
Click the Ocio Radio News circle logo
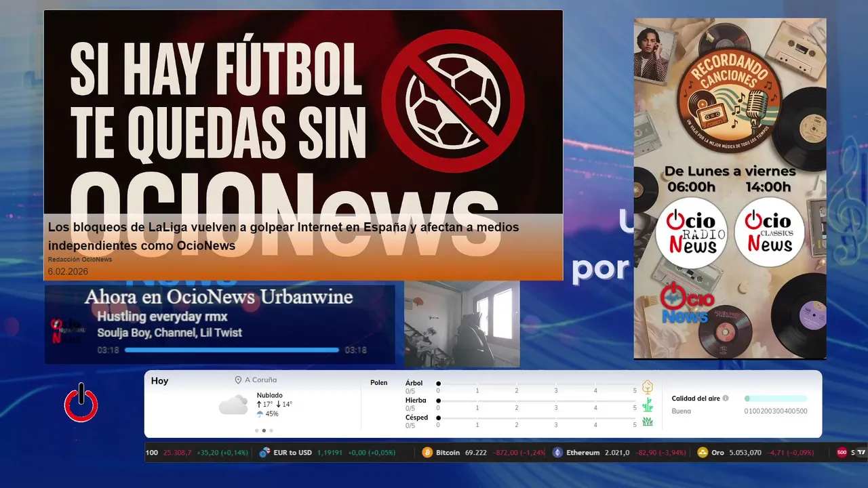pyautogui.click(x=692, y=232)
